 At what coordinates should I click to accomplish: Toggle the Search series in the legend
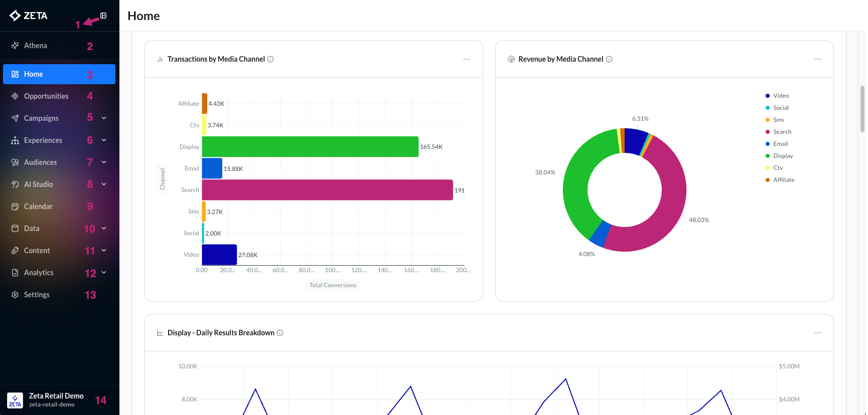(x=782, y=132)
